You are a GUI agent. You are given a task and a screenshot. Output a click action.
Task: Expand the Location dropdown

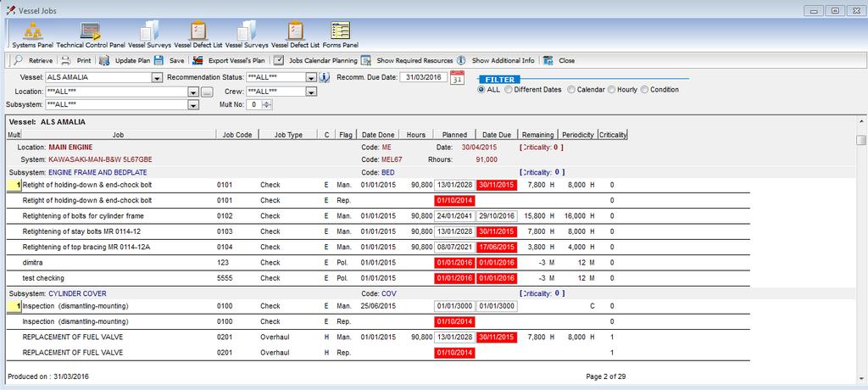click(193, 92)
